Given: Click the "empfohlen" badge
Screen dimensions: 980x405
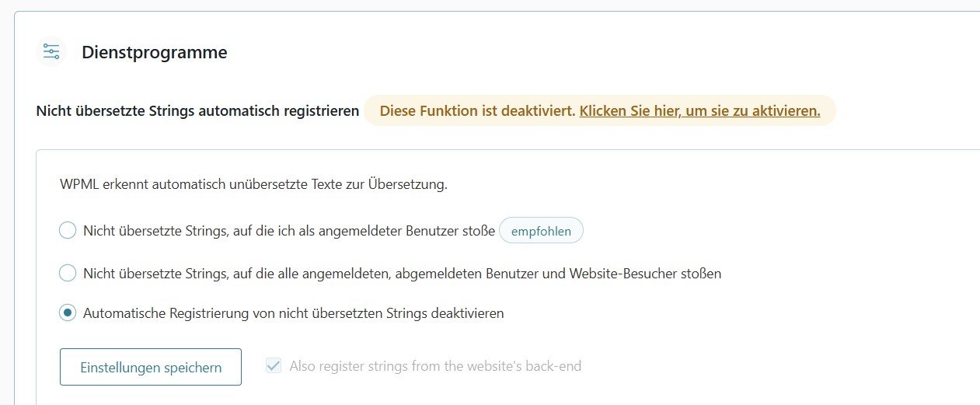Looking at the screenshot, I should [541, 231].
